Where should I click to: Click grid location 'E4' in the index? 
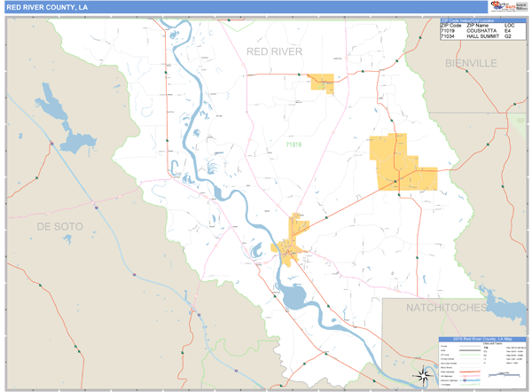tap(507, 31)
